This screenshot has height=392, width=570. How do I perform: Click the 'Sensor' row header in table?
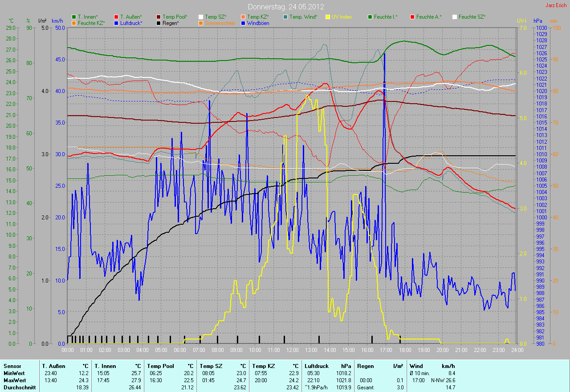(x=12, y=366)
